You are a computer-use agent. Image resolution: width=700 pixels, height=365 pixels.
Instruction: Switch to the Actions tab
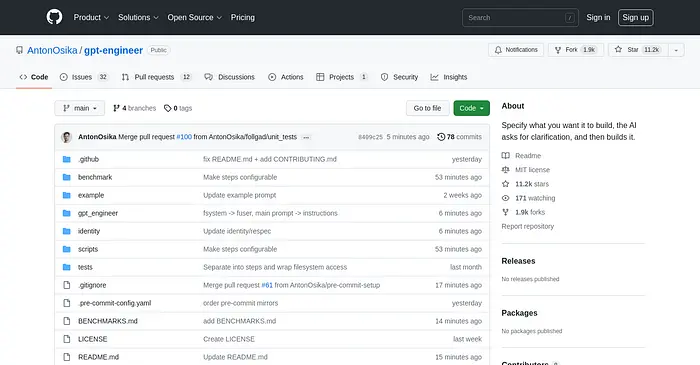286,77
